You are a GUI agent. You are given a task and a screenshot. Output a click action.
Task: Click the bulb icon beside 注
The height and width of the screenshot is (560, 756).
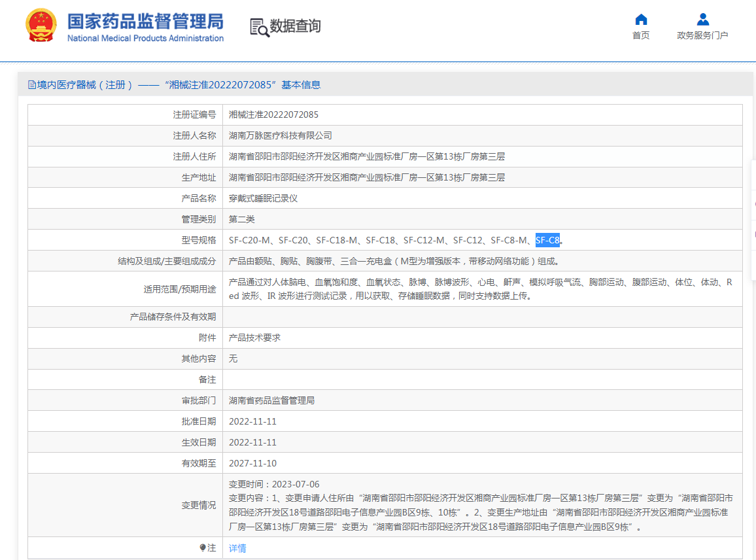pyautogui.click(x=203, y=548)
